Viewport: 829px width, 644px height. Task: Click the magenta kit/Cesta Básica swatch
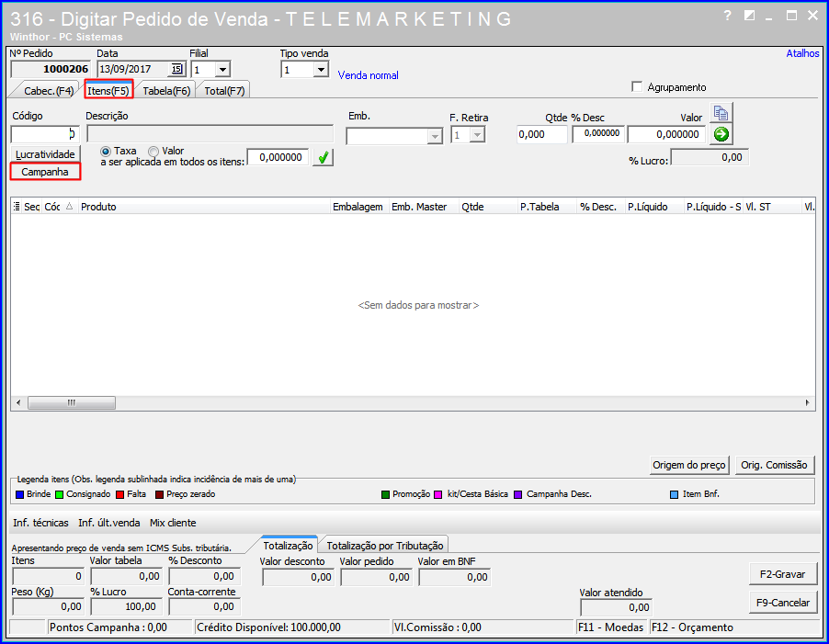coord(437,494)
